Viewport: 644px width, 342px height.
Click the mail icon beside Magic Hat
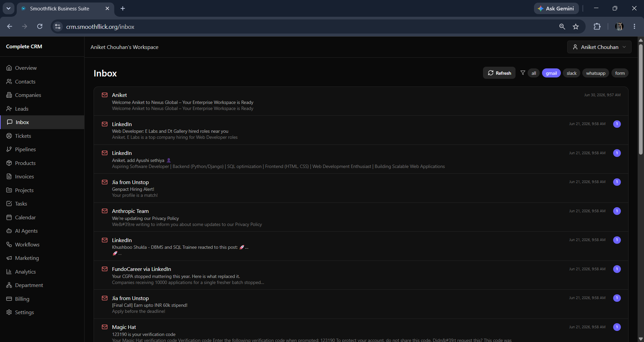pos(105,327)
